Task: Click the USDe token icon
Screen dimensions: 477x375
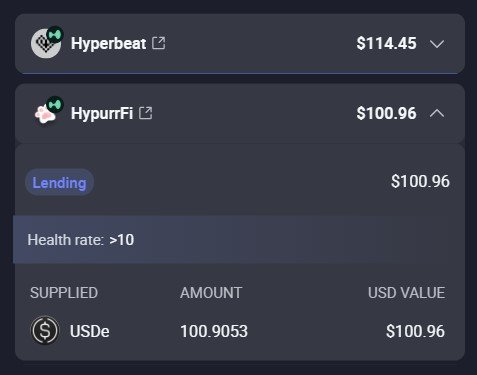Action: (x=45, y=330)
